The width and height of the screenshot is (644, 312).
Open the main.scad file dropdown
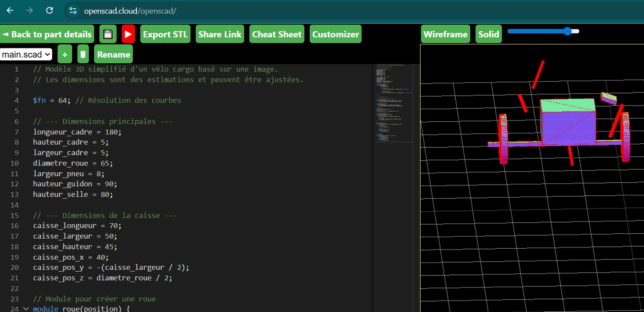(26, 54)
